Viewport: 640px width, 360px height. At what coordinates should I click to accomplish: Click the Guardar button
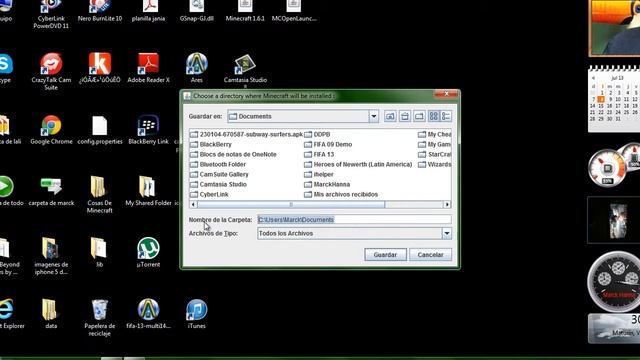385,255
